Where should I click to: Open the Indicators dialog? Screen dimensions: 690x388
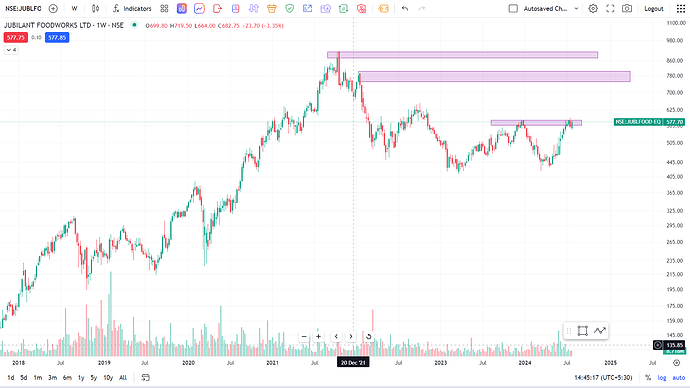pyautogui.click(x=132, y=8)
